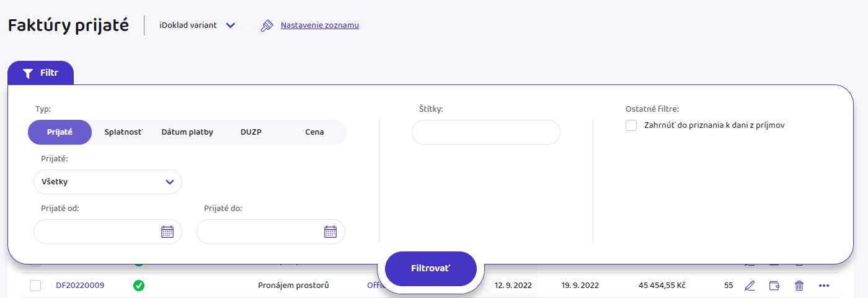
Task: Enable Zahrnúť do priznania k dani checkbox
Action: [631, 125]
